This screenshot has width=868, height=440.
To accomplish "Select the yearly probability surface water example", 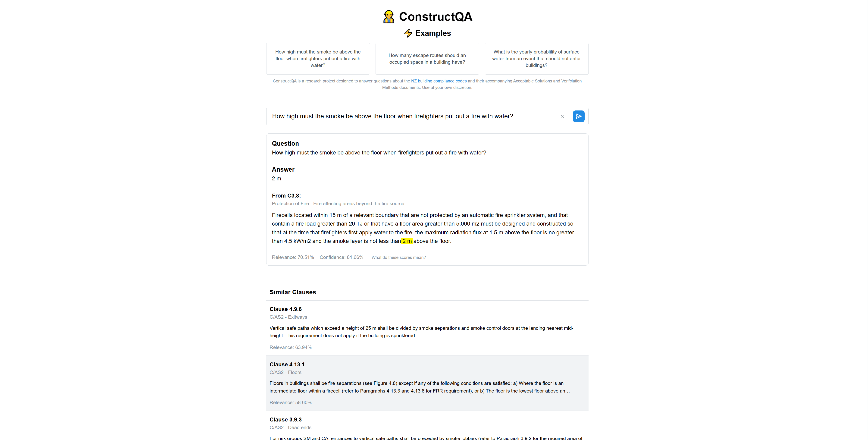I will pyautogui.click(x=536, y=58).
